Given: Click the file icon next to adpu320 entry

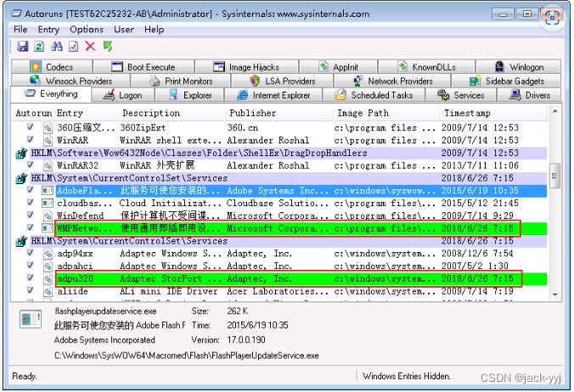Looking at the screenshot, I should 48,278.
